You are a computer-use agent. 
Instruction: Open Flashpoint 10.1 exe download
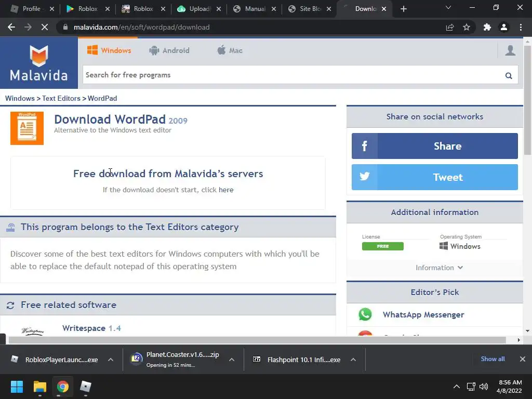coord(298,360)
